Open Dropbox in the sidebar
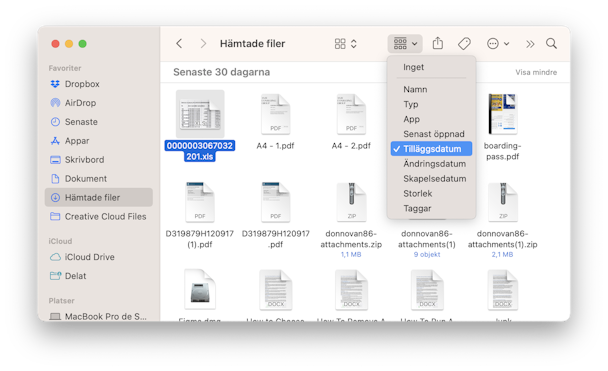 [98, 84]
